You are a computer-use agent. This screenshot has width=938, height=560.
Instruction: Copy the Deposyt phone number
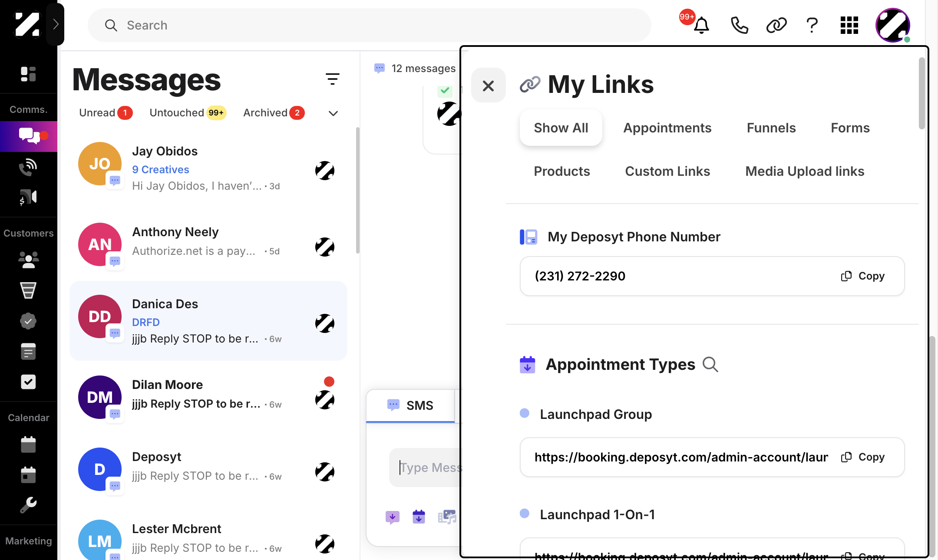coord(863,276)
